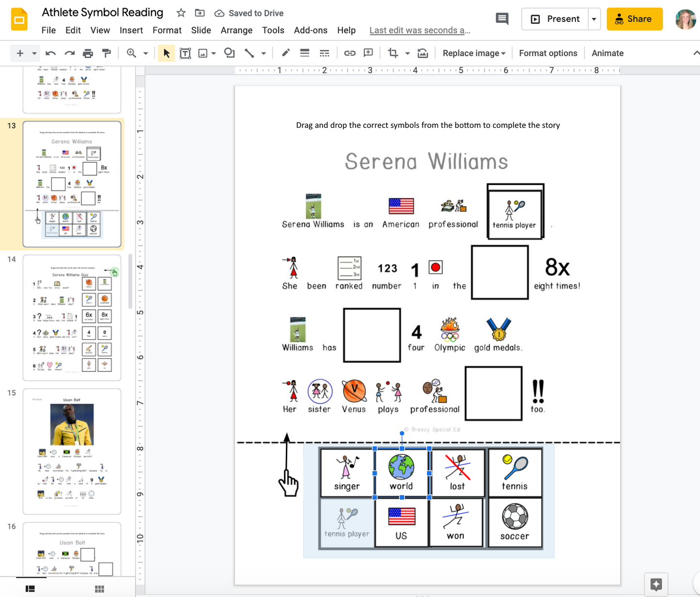Click the print icon
Image resolution: width=700 pixels, height=597 pixels.
click(x=88, y=53)
